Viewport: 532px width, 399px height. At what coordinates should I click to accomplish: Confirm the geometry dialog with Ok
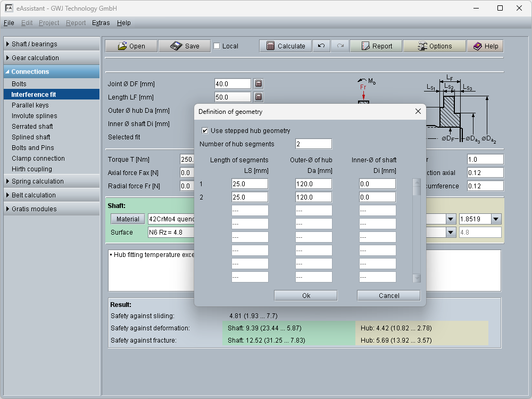click(306, 296)
